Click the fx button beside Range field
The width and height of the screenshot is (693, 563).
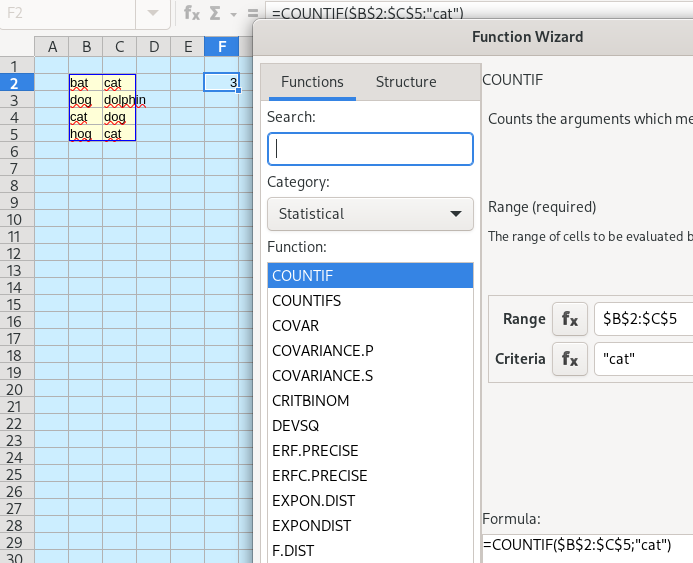click(570, 319)
